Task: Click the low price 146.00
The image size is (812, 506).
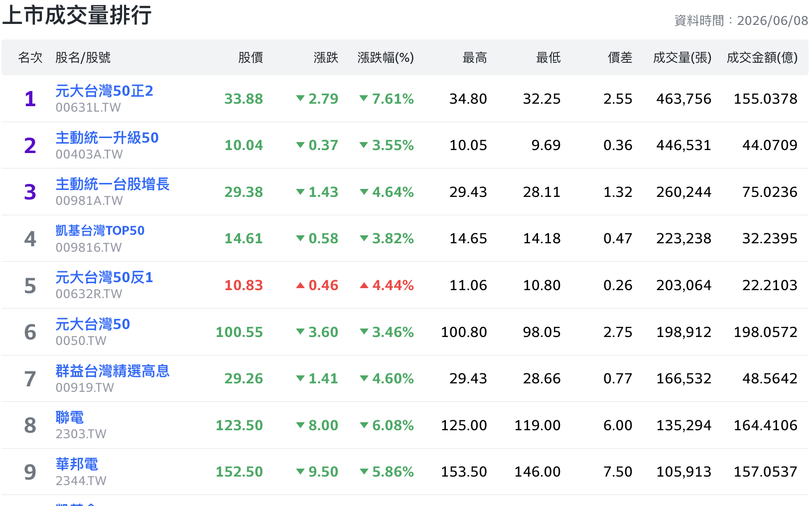Action: tap(538, 472)
